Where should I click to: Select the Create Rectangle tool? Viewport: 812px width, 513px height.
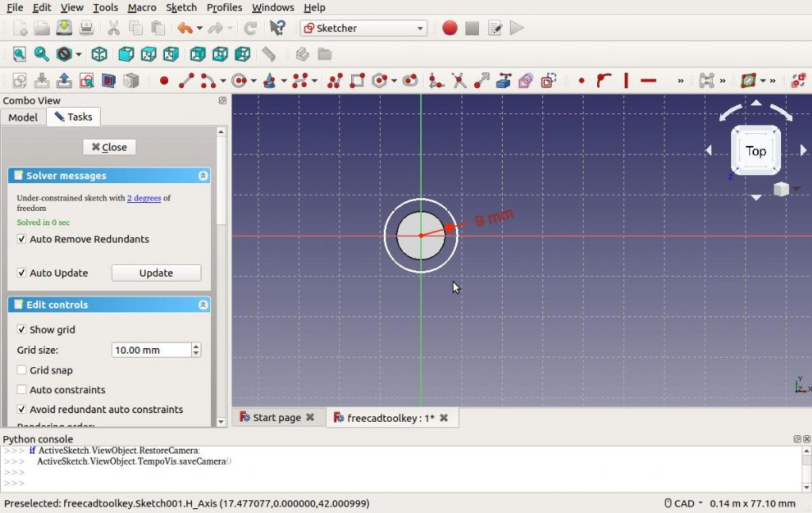pyautogui.click(x=358, y=81)
